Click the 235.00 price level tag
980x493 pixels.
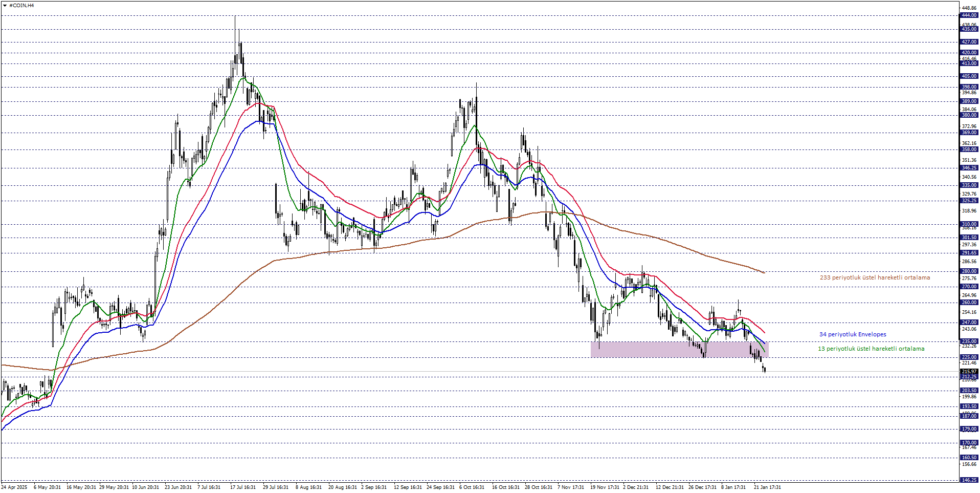point(969,341)
